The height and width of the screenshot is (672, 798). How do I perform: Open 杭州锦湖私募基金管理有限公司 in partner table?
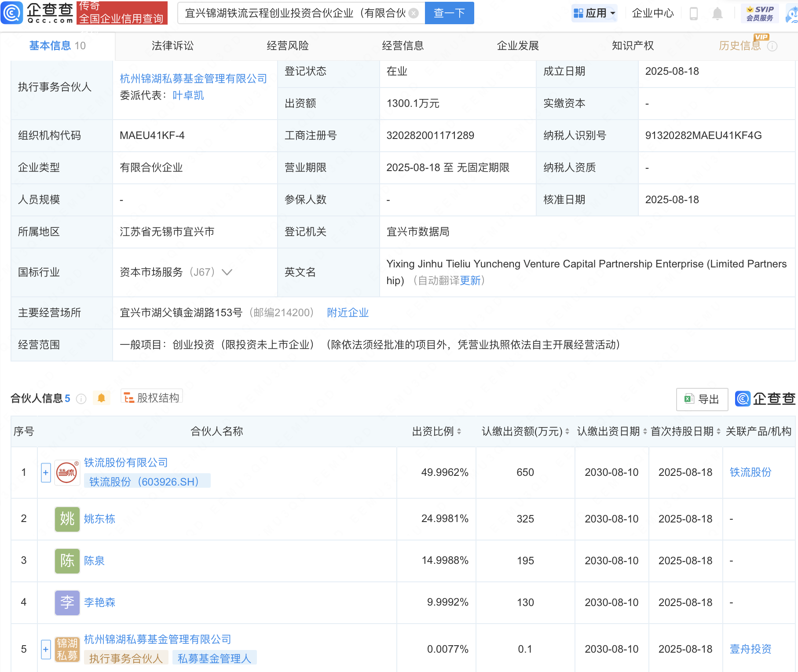(157, 639)
